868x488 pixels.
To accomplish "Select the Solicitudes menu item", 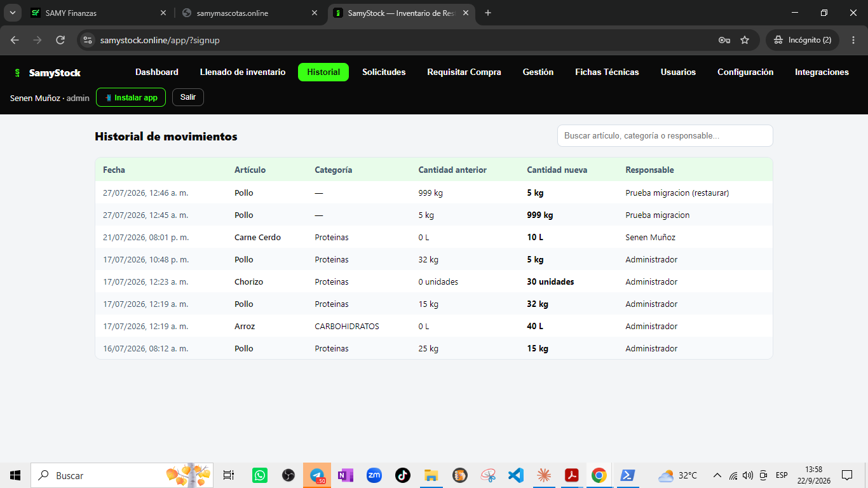I will 384,72.
